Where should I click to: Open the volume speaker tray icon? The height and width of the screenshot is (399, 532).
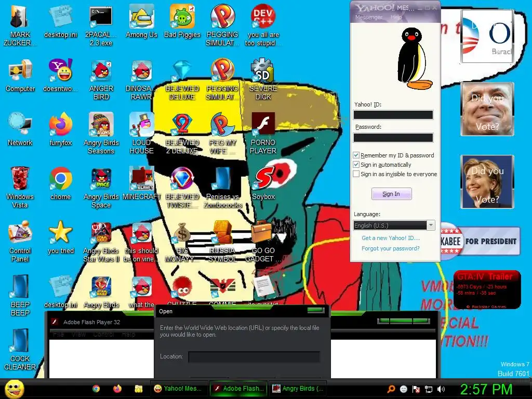click(x=441, y=389)
